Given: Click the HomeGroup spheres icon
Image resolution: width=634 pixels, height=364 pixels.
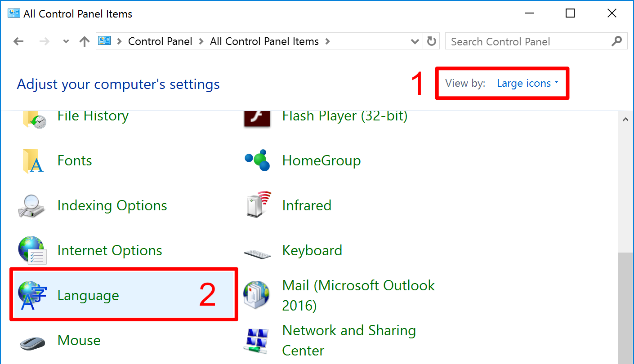Looking at the screenshot, I should (x=257, y=161).
